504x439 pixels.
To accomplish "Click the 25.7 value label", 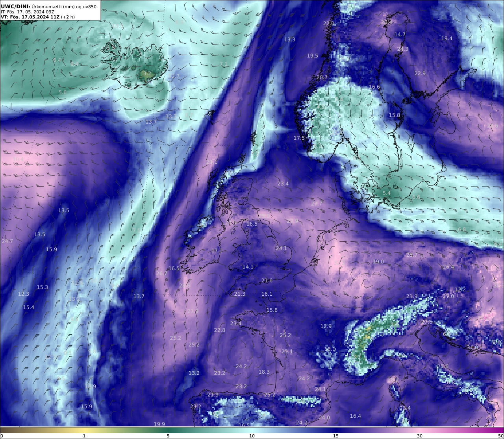I will (x=412, y=255).
